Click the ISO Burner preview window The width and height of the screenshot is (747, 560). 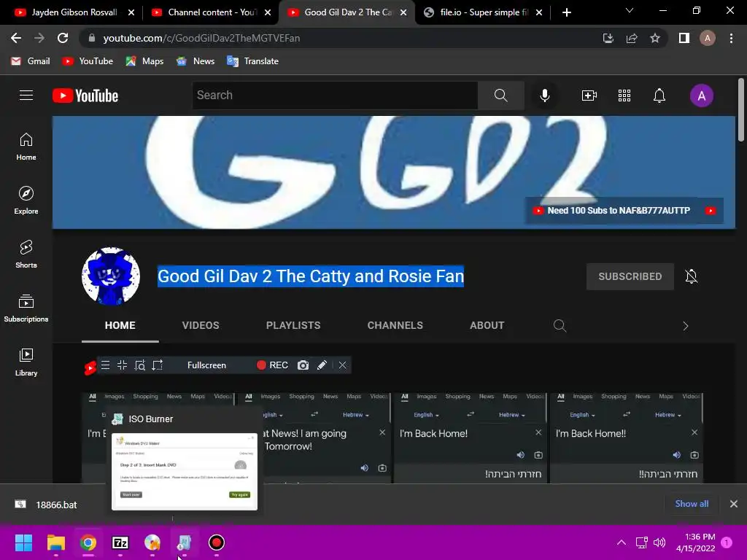[185, 472]
